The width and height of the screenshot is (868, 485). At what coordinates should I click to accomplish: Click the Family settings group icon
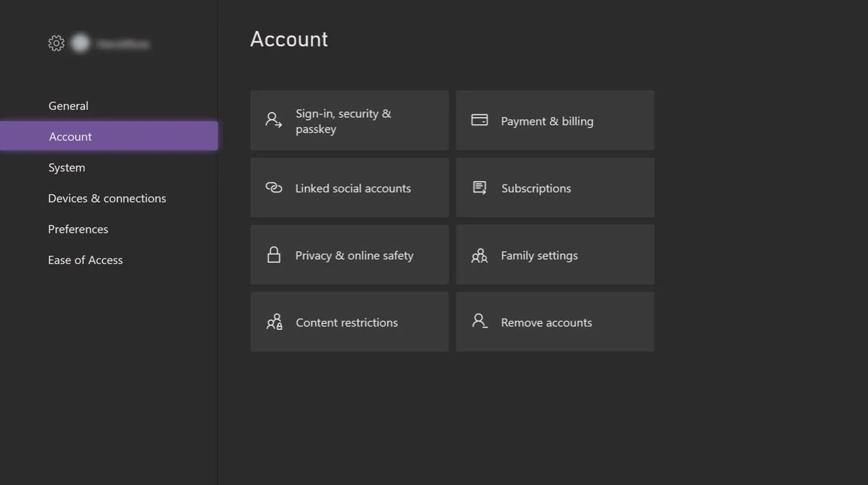(480, 255)
